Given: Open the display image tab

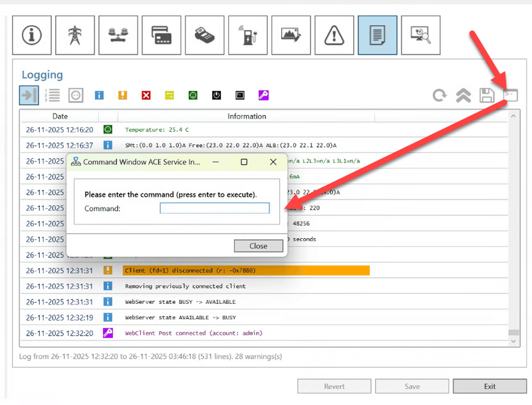Looking at the screenshot, I should click(291, 35).
